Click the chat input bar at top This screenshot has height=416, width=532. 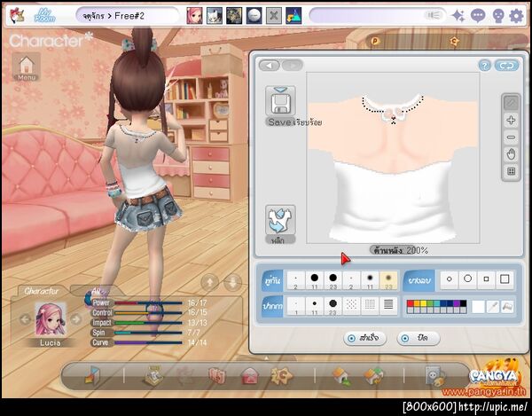point(378,16)
